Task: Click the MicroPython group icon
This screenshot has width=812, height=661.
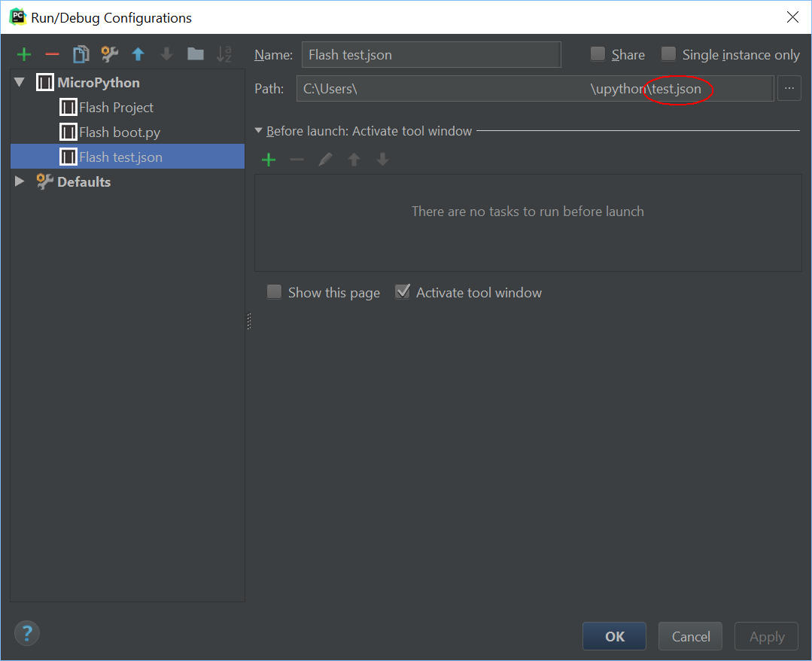Action: point(44,82)
